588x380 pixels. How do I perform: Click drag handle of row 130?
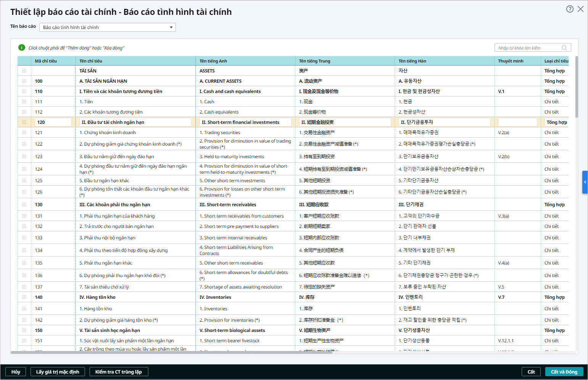(24, 205)
